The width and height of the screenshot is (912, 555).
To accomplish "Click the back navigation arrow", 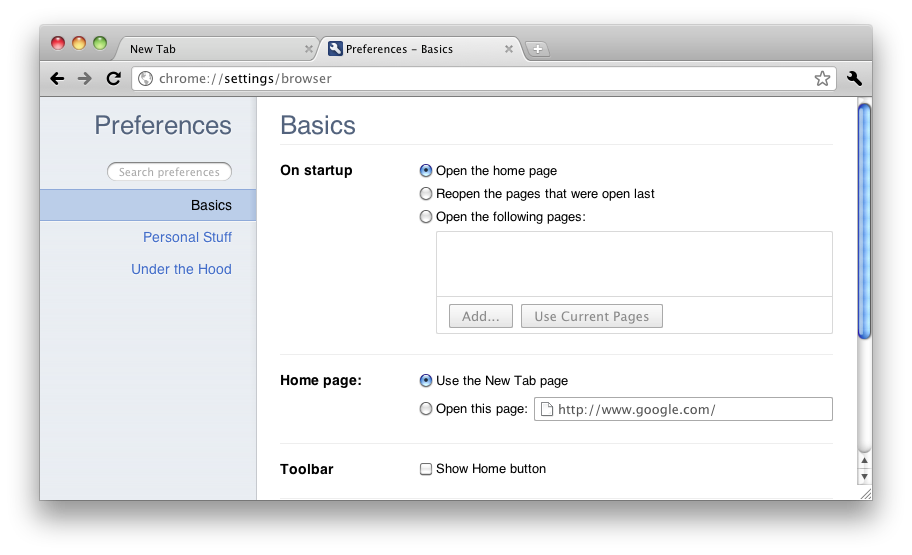I will coord(57,78).
